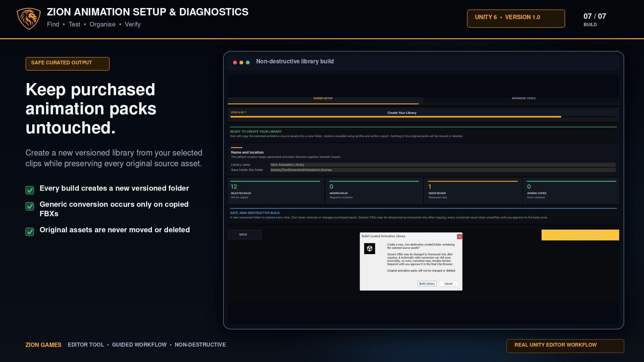Click the 'EDITOR TOOL' footer text

click(x=86, y=345)
